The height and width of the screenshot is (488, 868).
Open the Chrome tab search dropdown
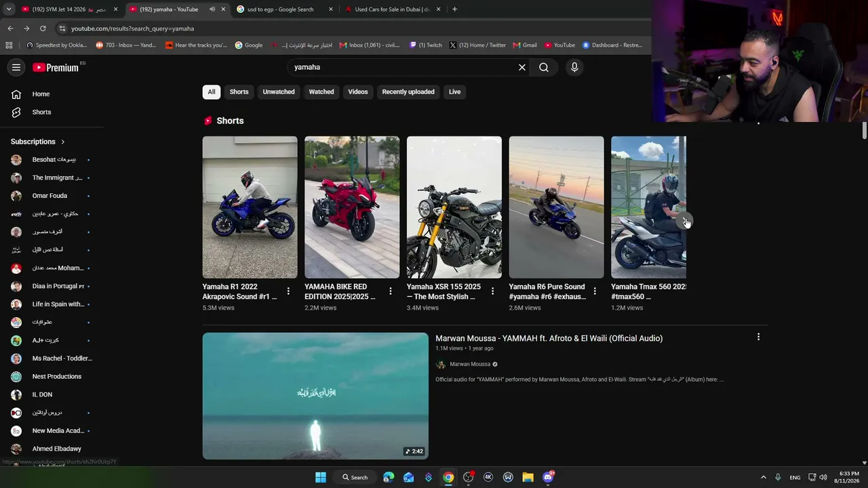tap(9, 9)
